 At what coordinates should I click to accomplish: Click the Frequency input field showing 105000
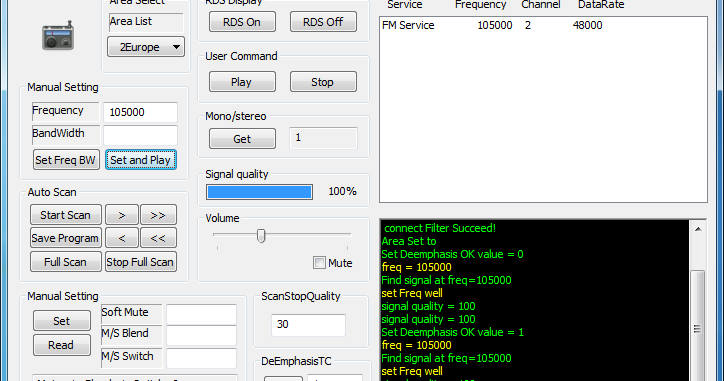click(x=140, y=112)
